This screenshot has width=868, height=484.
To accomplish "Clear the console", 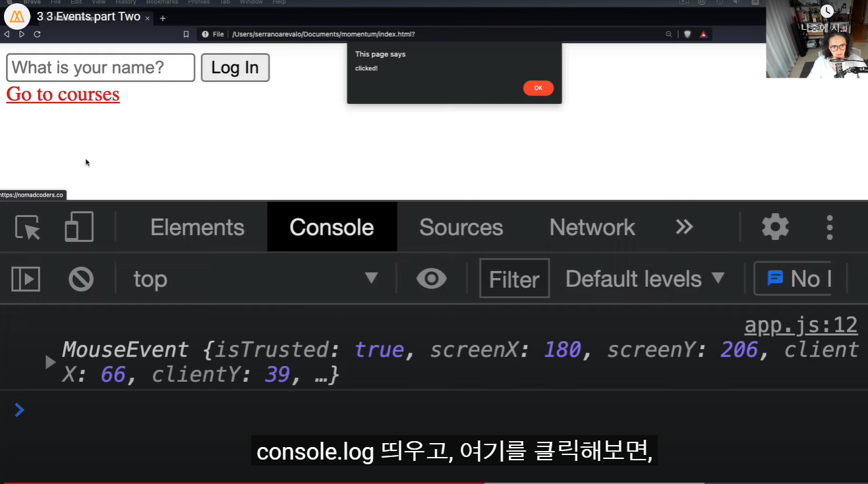I will (81, 279).
